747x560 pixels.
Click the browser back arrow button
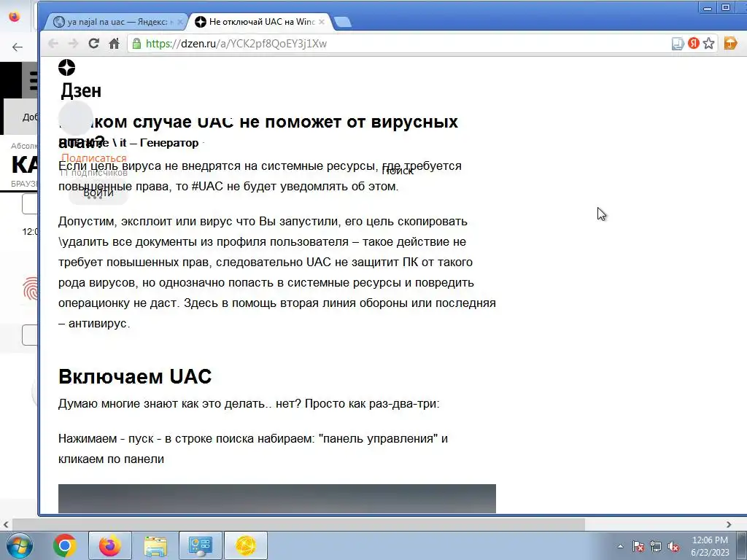pyautogui.click(x=53, y=44)
